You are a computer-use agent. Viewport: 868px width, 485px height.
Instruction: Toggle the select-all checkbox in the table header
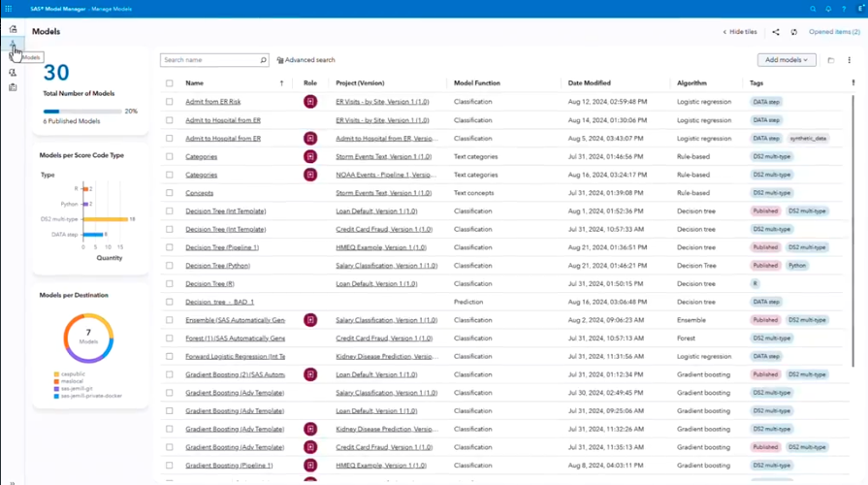click(170, 83)
